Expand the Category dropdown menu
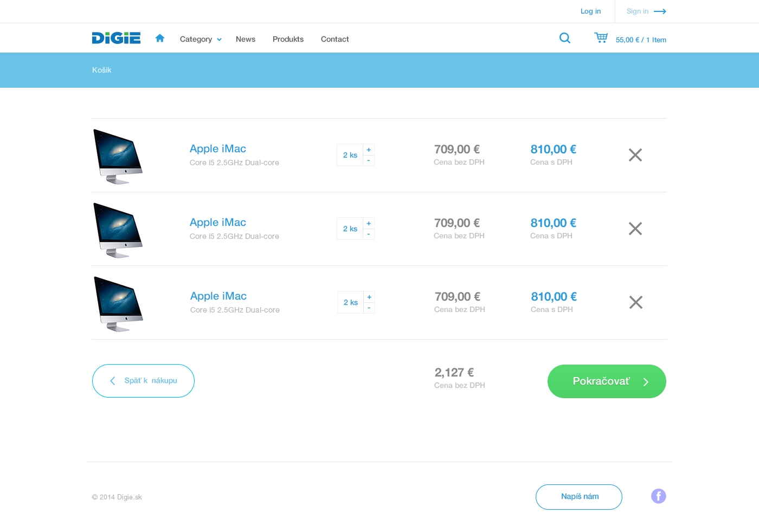Screen dimensions: 759x532 click(x=201, y=39)
